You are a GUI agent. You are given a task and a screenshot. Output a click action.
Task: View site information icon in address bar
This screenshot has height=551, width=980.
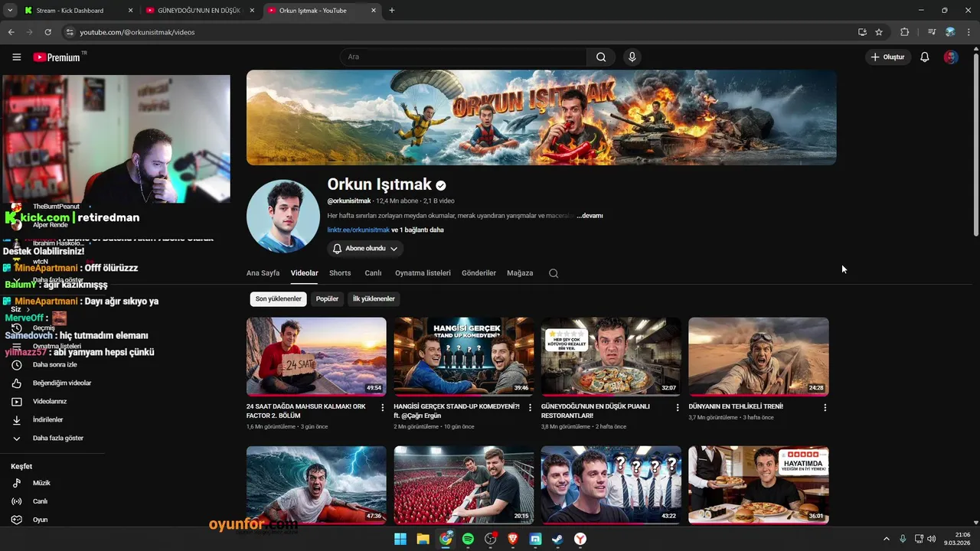pyautogui.click(x=70, y=32)
